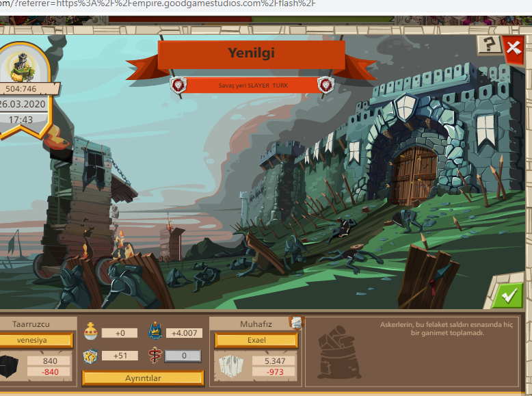532x396 pixels.
Task: Click the date 26.03.2020 label
Action: (23, 104)
